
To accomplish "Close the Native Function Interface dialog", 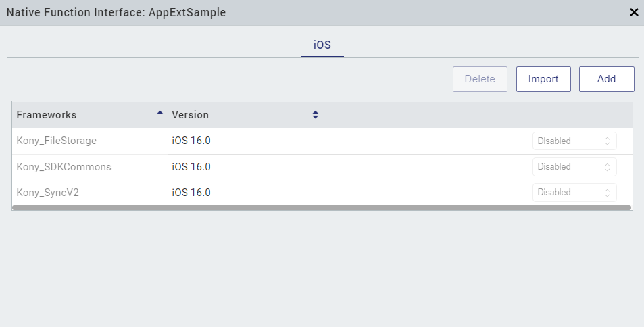I will [x=633, y=12].
